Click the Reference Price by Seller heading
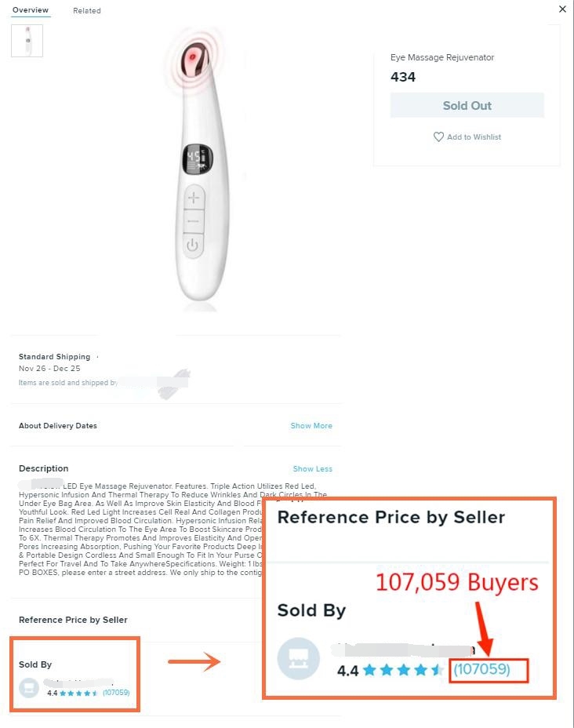 pos(73,620)
